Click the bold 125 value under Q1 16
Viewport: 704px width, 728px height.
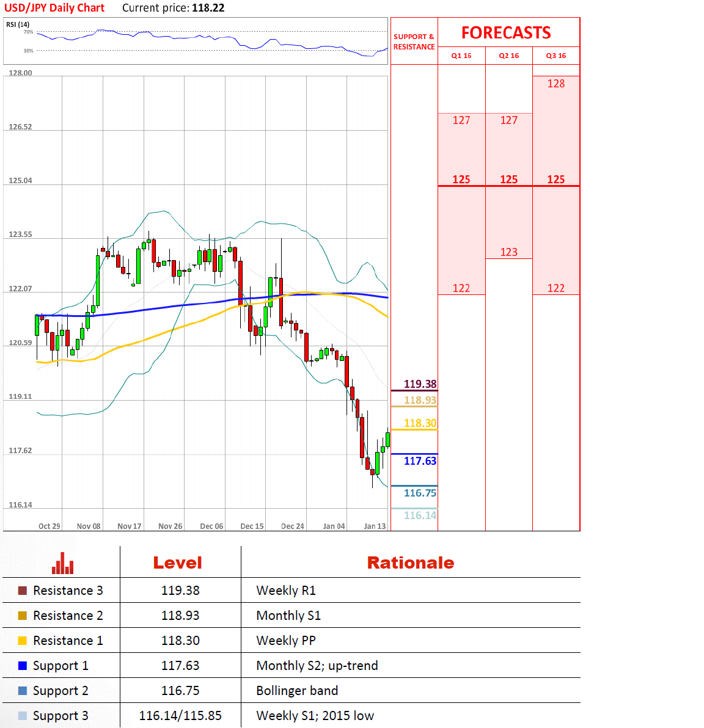click(461, 179)
